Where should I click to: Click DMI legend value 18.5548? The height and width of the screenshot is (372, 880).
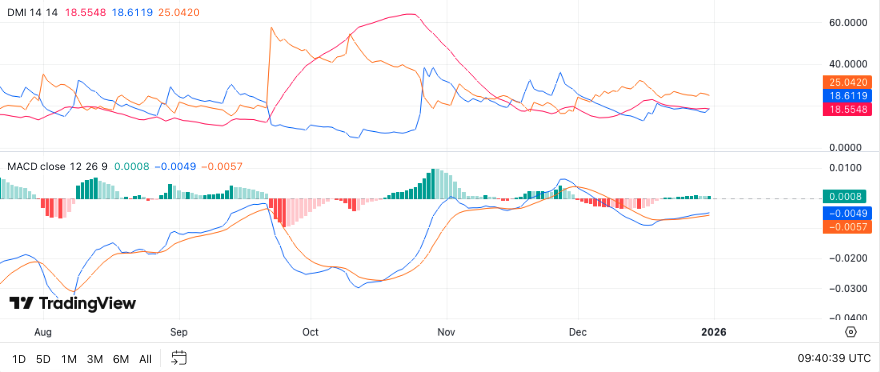pos(85,12)
